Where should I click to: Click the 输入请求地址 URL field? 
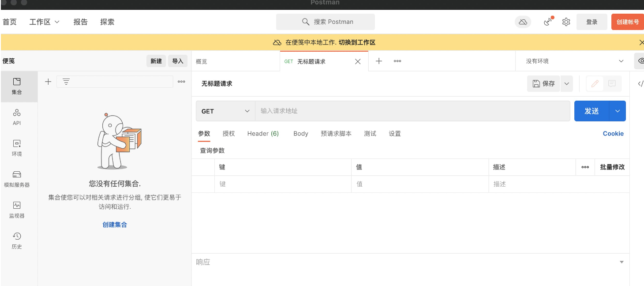413,111
